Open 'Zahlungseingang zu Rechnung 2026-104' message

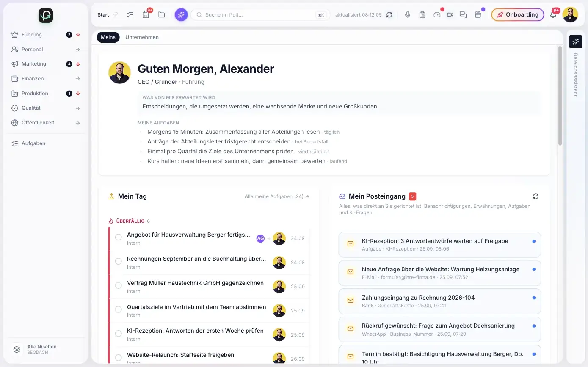click(x=439, y=301)
